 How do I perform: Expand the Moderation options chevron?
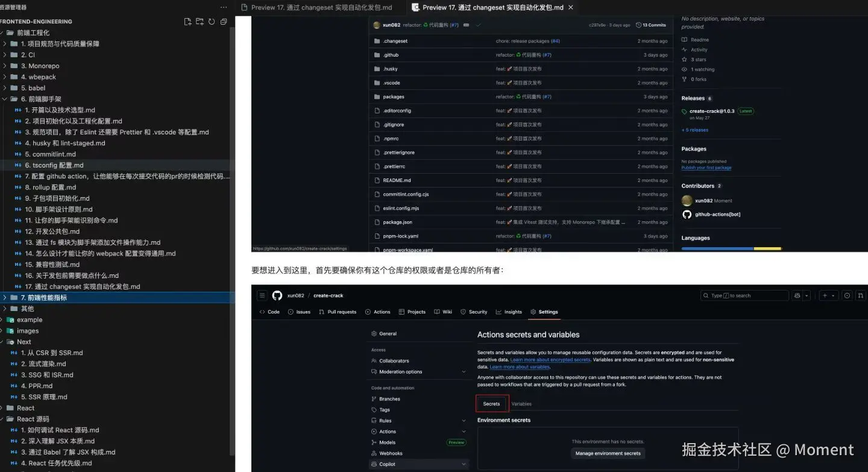tap(464, 372)
